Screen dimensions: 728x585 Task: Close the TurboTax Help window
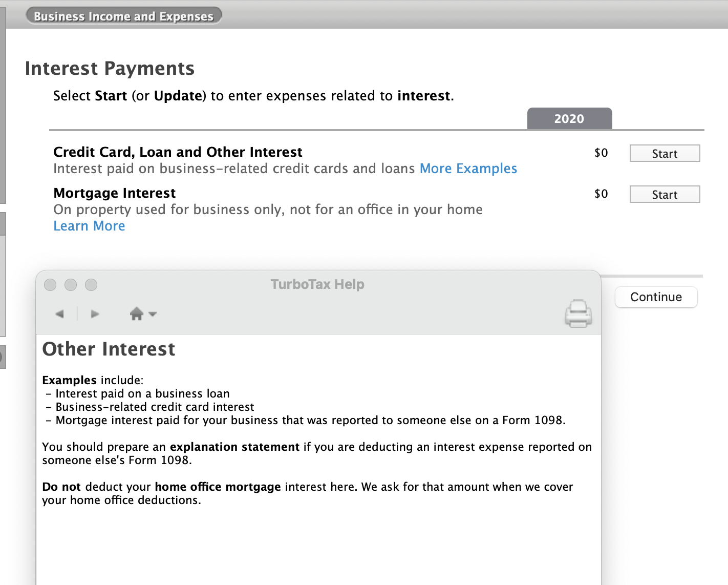50,285
